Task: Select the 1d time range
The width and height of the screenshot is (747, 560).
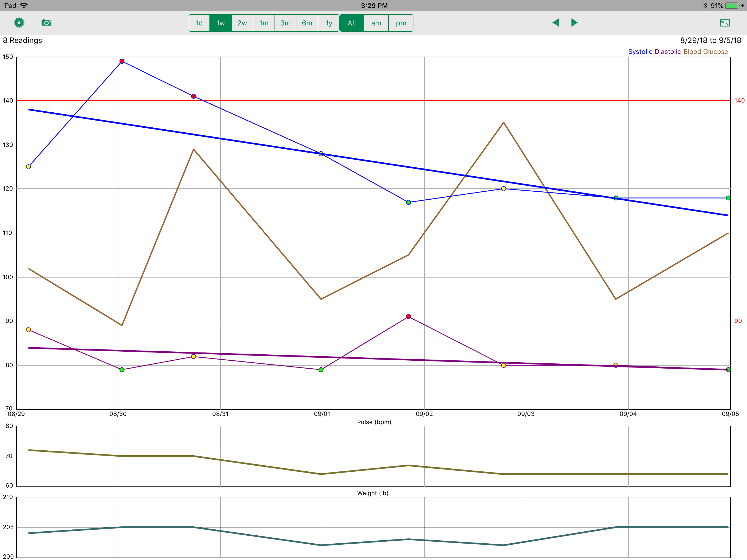Action: 199,23
